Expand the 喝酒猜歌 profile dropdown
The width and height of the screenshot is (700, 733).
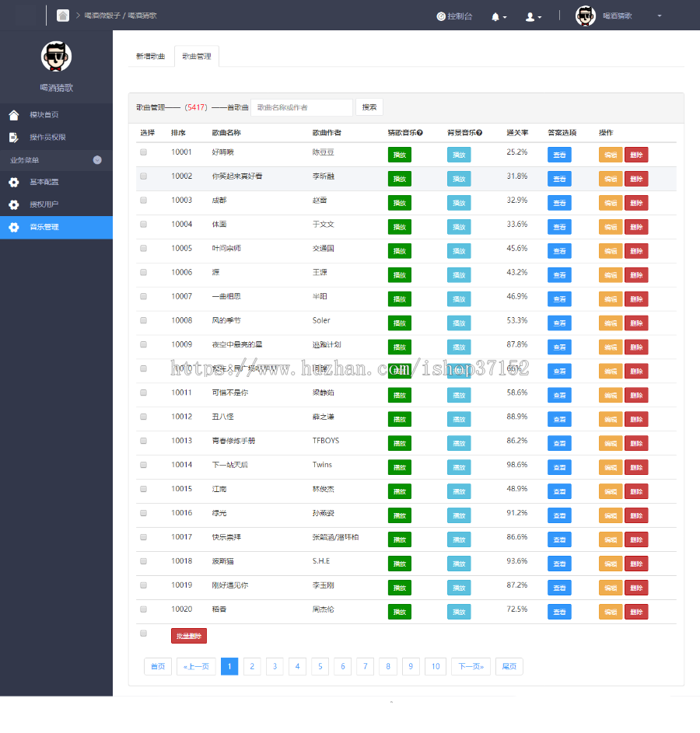660,16
